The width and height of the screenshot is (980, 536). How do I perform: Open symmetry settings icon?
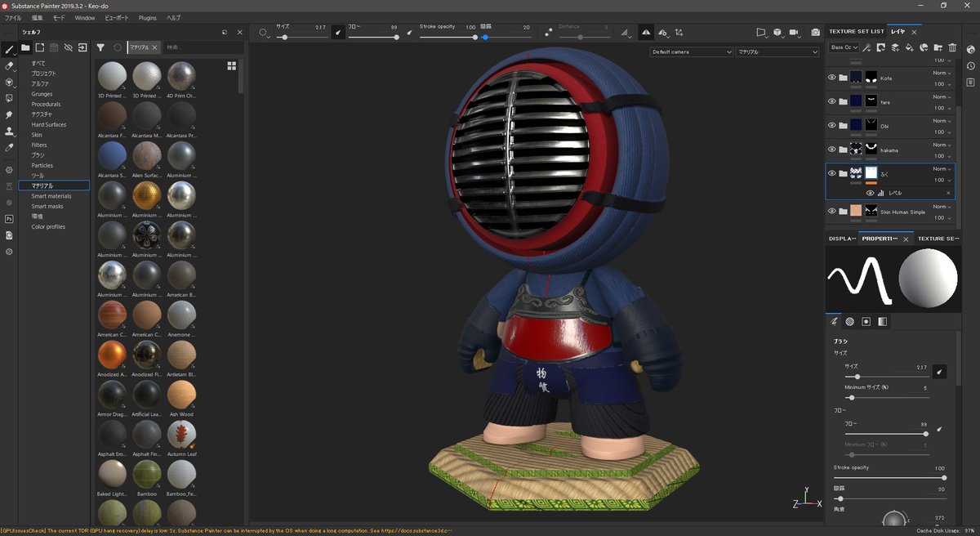pyautogui.click(x=662, y=33)
